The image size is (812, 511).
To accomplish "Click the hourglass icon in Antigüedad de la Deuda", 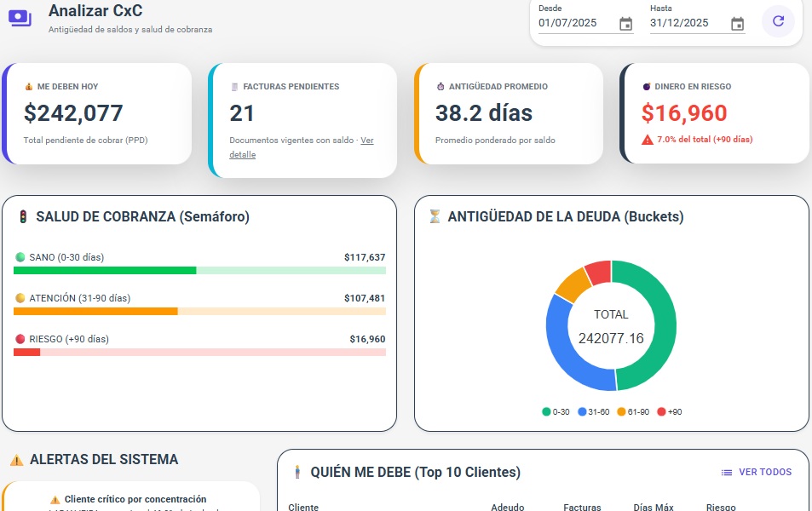I will point(435,217).
